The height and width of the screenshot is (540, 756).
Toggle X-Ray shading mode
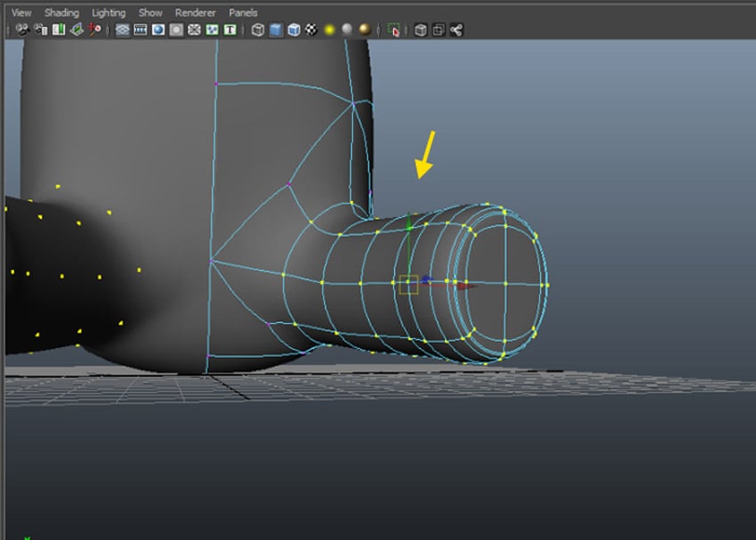pos(422,29)
